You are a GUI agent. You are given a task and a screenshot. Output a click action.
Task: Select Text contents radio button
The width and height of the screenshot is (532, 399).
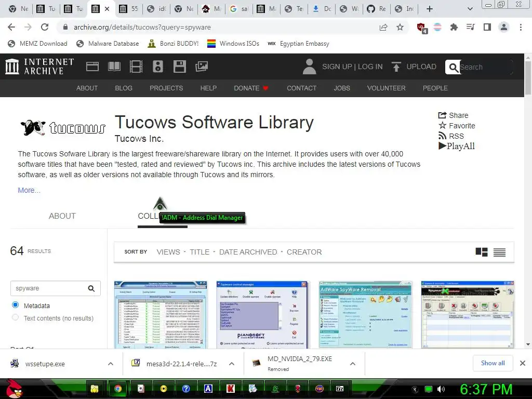(15, 317)
